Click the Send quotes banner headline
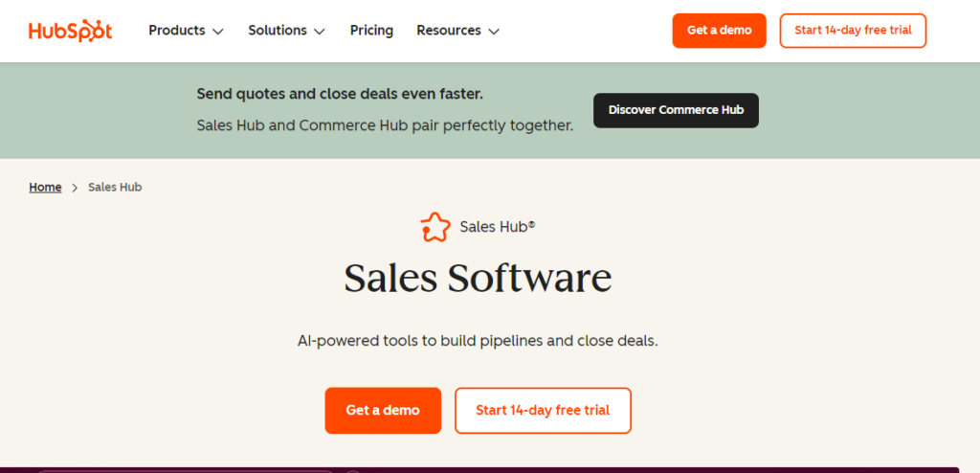 [x=340, y=94]
